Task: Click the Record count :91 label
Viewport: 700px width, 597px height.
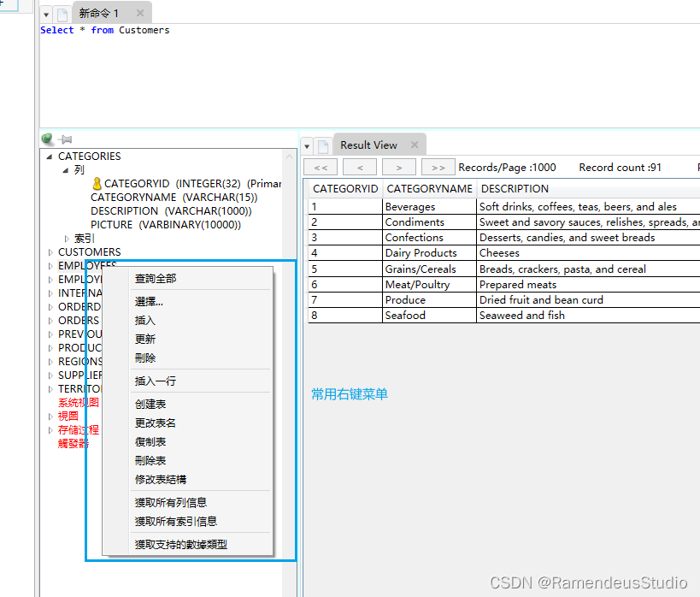Action: 621,168
